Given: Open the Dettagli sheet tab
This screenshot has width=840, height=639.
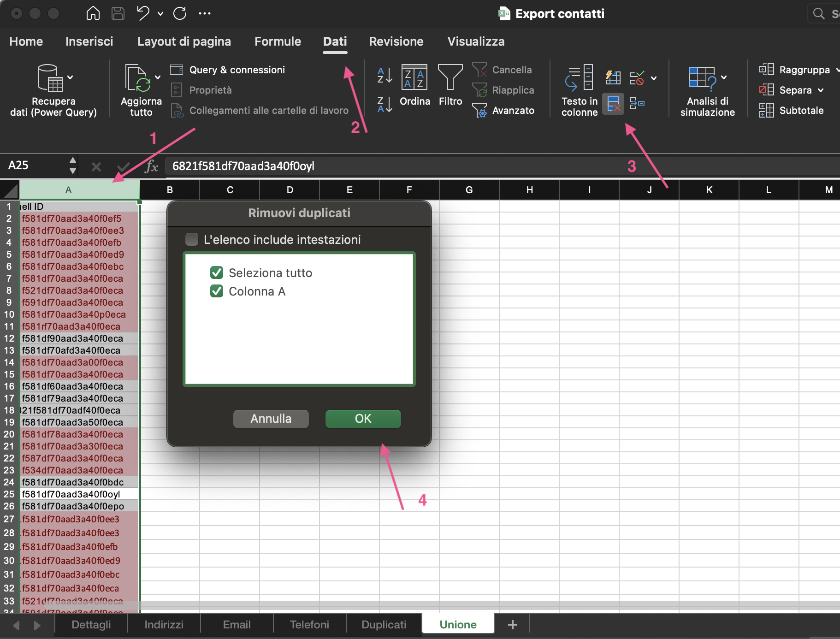Looking at the screenshot, I should (x=91, y=625).
